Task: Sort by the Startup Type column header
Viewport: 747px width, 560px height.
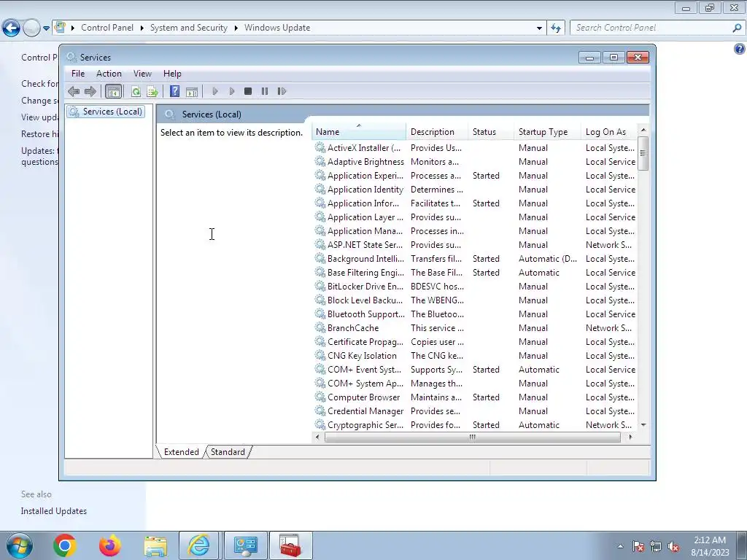Action: click(x=547, y=132)
